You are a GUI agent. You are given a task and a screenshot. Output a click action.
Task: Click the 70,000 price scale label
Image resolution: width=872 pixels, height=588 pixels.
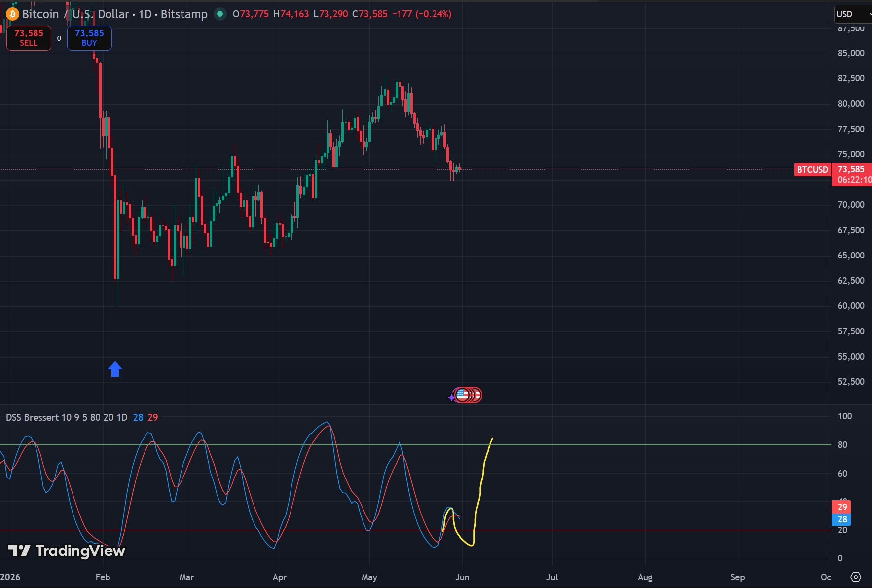(x=851, y=205)
